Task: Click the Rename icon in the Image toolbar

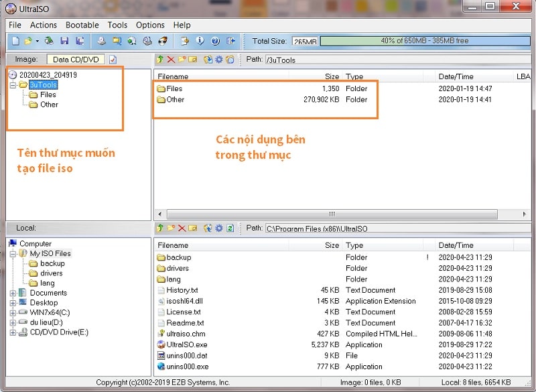Action: coord(193,60)
